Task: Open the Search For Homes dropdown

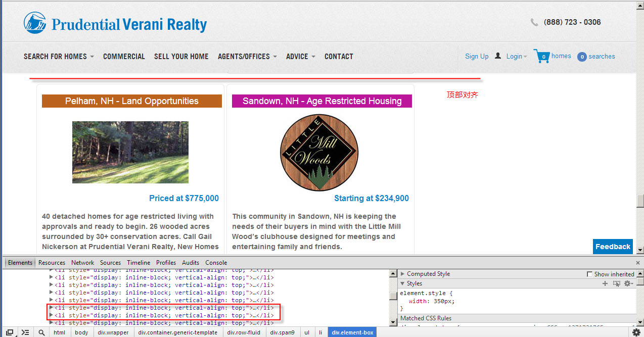Action: [x=59, y=57]
